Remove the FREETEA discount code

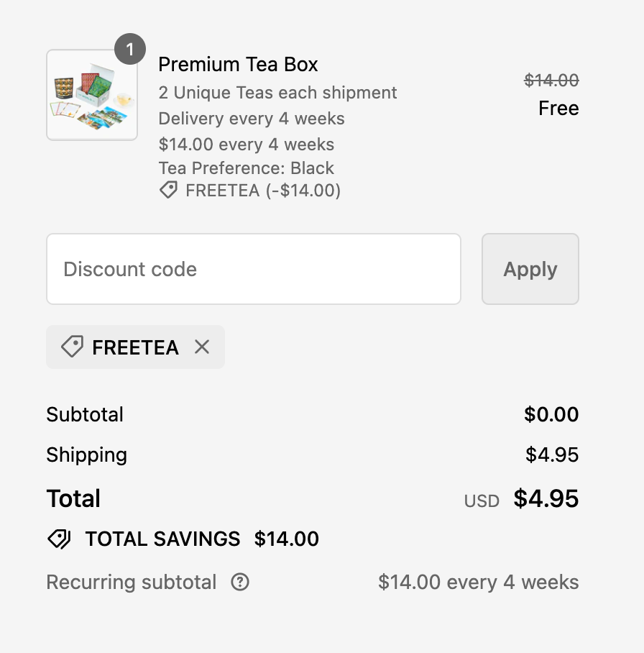(x=202, y=347)
